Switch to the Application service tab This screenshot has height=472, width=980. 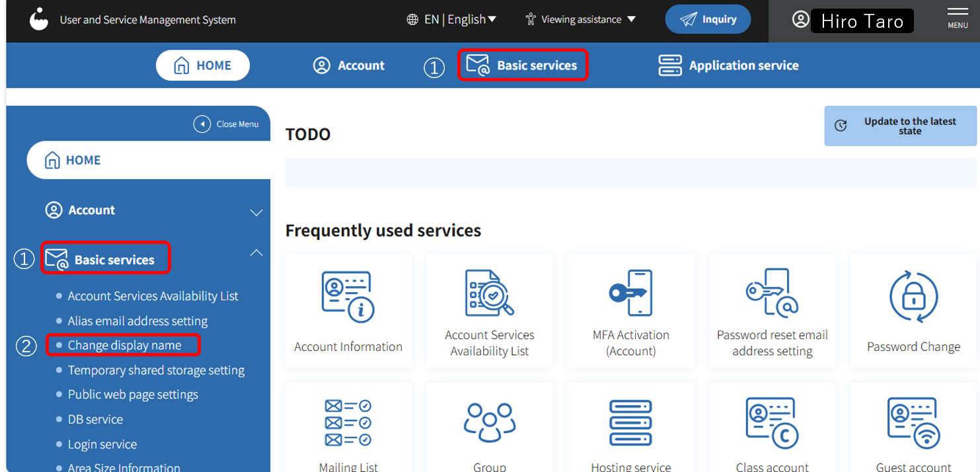[728, 65]
